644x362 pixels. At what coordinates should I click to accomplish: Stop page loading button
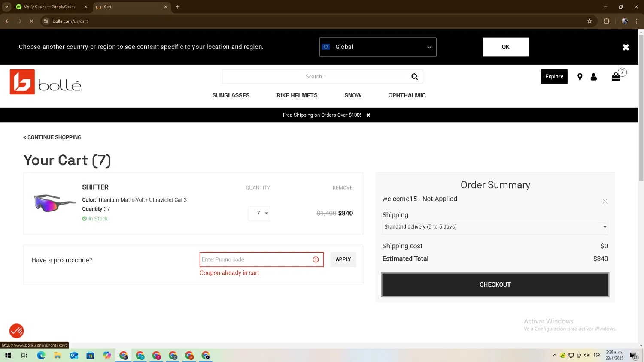click(31, 21)
